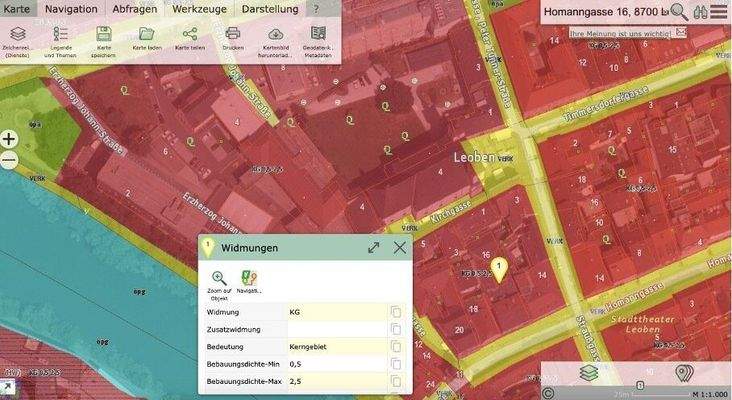Screen dimensions: 732x400
Task: Copy the Bedeutung value Kerngebiet
Action: pos(396,346)
